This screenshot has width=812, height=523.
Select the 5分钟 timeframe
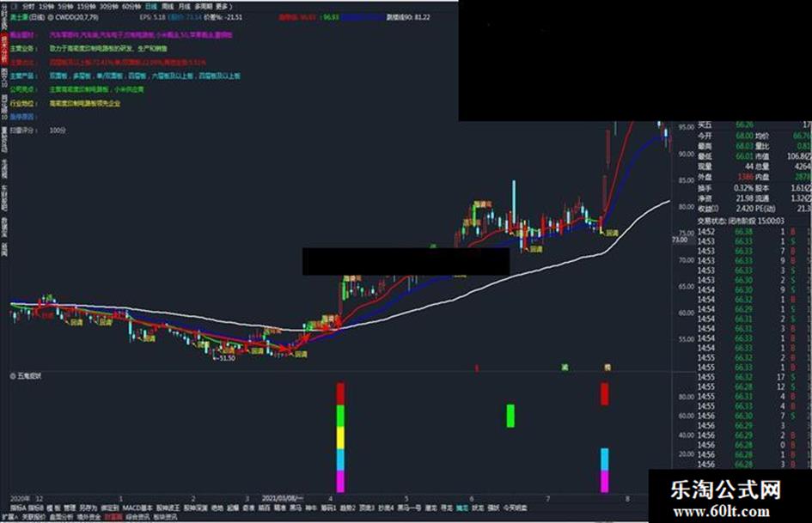[x=65, y=7]
